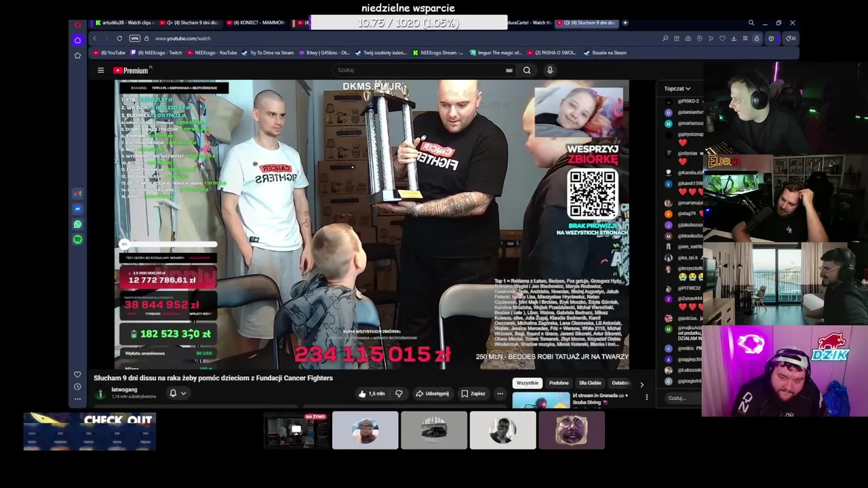Click the address bar www.youtube.com/watch
Image resolution: width=868 pixels, height=488 pixels.
(x=182, y=39)
